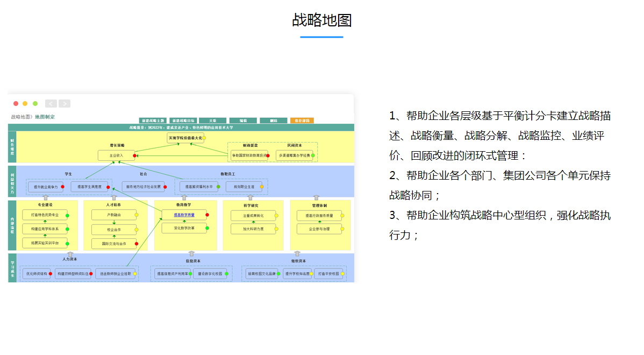Select the 注重成果转化 node

[x=253, y=216]
